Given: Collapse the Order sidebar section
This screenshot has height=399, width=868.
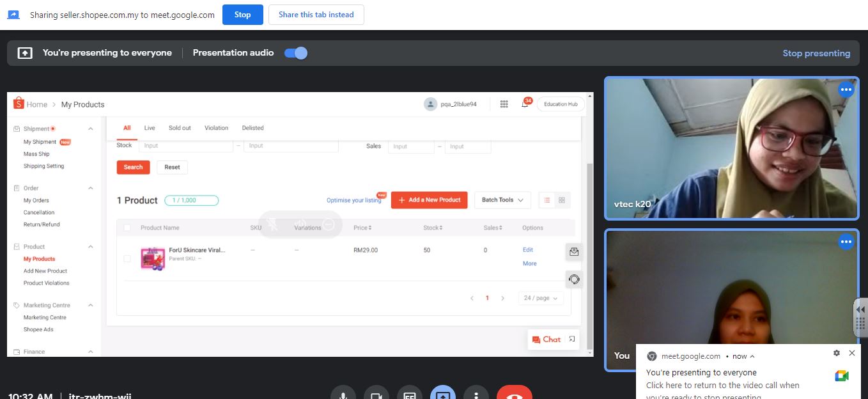Looking at the screenshot, I should click(x=91, y=188).
